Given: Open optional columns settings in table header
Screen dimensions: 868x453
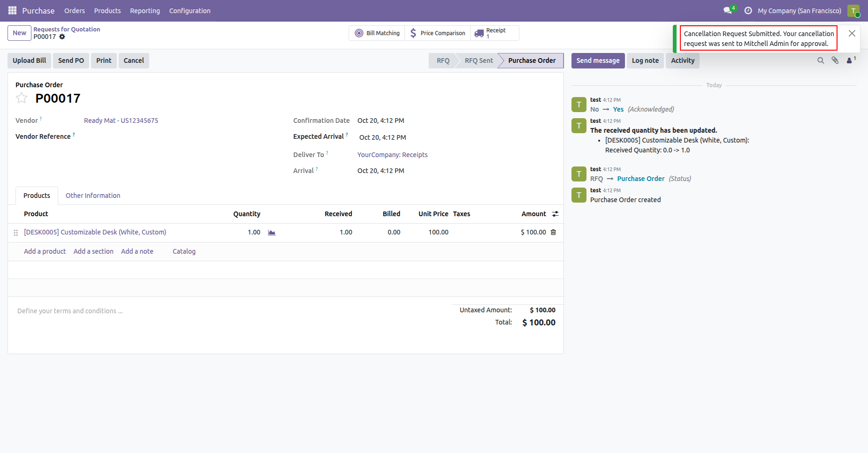Looking at the screenshot, I should point(555,214).
